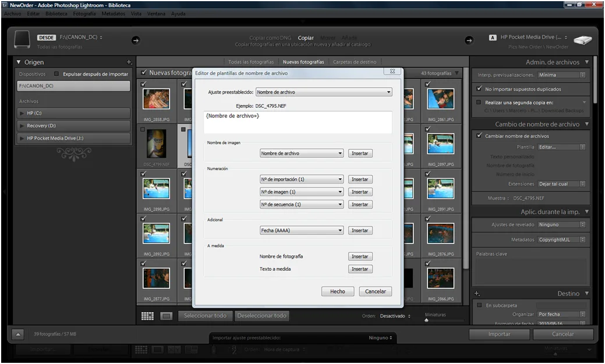Image resolution: width=605 pixels, height=364 pixels.
Task: Open the Fecha (AAAA) dropdown
Action: [301, 230]
